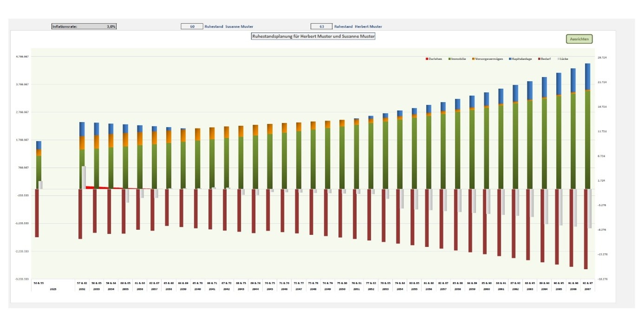
Task: Select the Ruhestandsplanung chart title box
Action: point(313,36)
